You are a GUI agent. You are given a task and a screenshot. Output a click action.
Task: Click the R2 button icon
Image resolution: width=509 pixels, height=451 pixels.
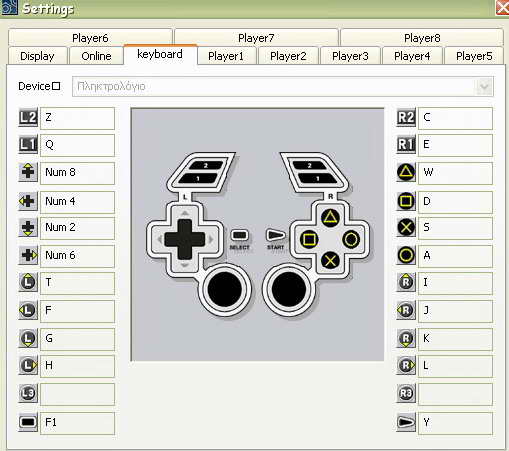tap(406, 118)
